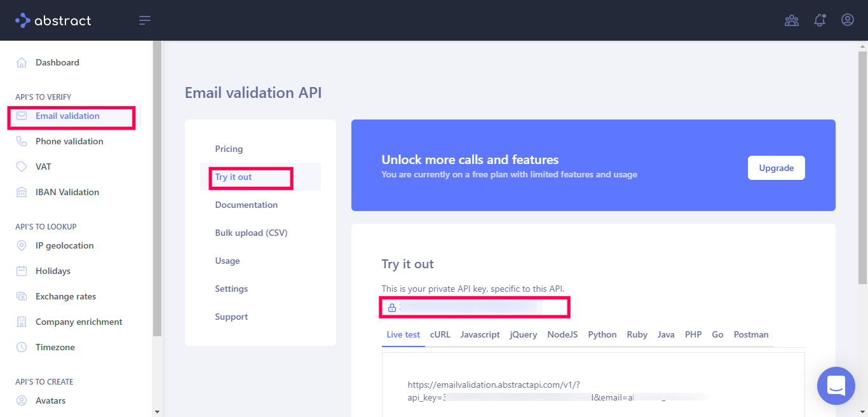Click the Phone validation handset icon
This screenshot has height=417, width=868.
pyautogui.click(x=22, y=141)
